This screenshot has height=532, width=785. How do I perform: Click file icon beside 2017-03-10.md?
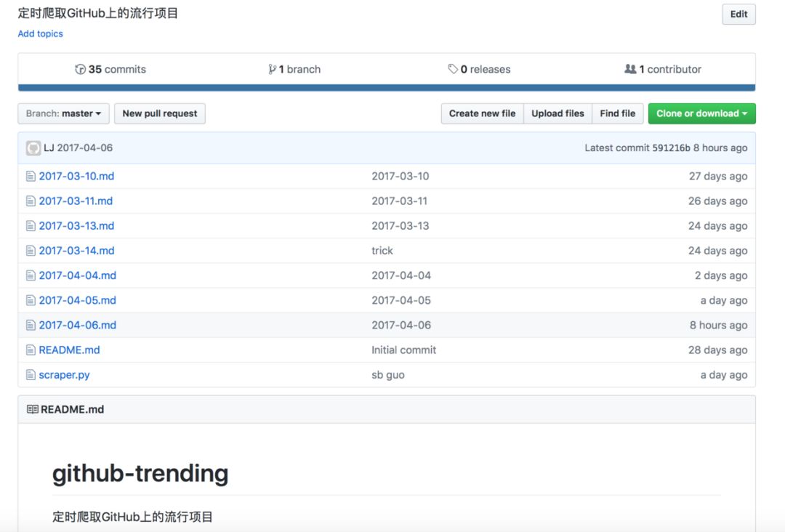pyautogui.click(x=31, y=176)
